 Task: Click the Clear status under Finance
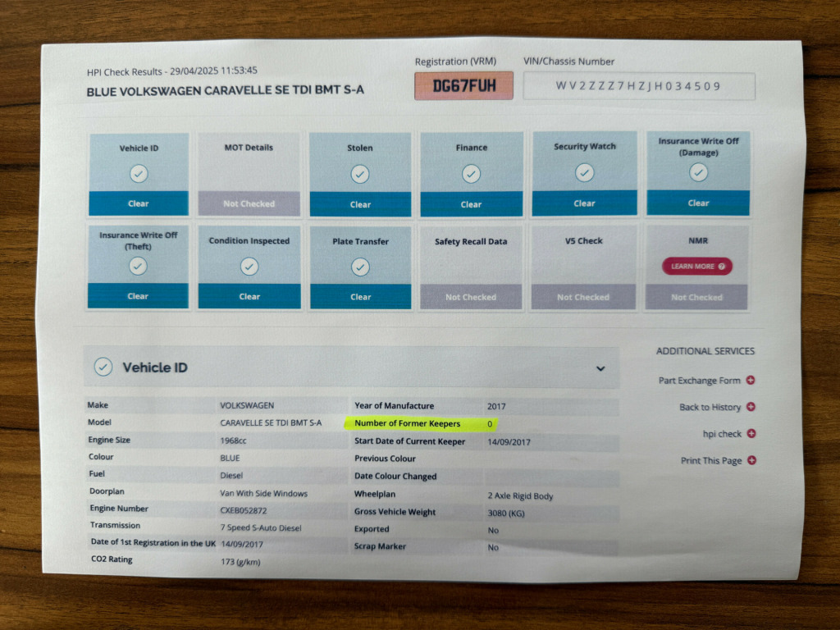[x=471, y=204]
